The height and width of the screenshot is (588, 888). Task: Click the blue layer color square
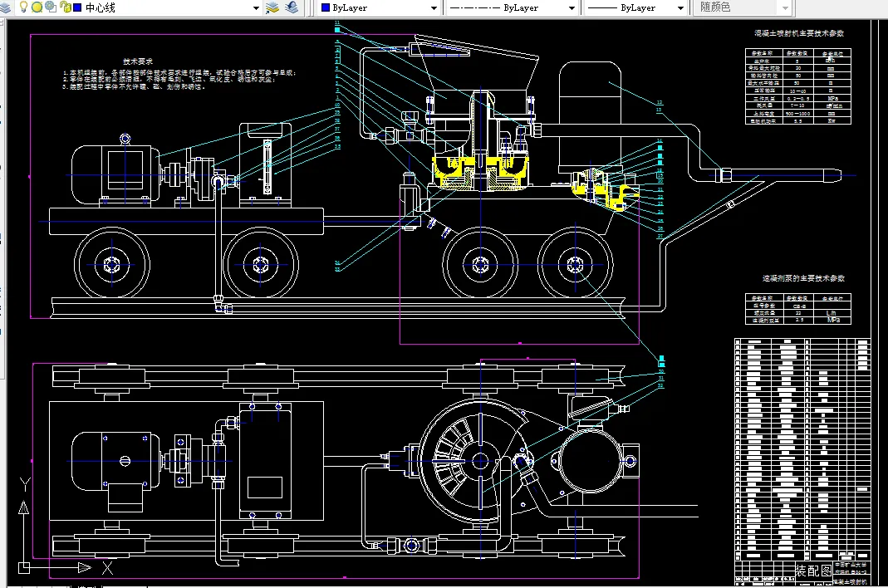[77, 7]
